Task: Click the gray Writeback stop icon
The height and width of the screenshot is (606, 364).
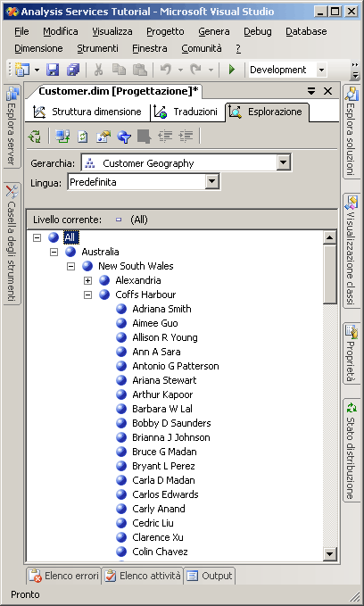Action: pos(145,136)
